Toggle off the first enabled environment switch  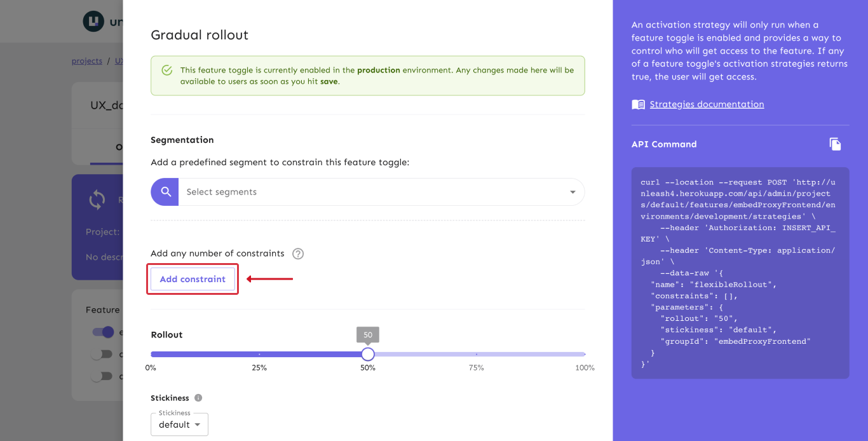pos(102,332)
